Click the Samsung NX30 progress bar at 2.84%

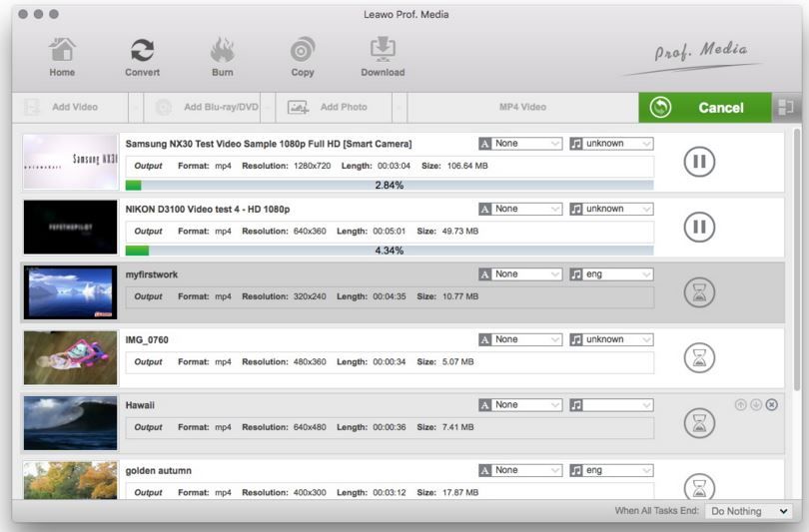click(390, 185)
